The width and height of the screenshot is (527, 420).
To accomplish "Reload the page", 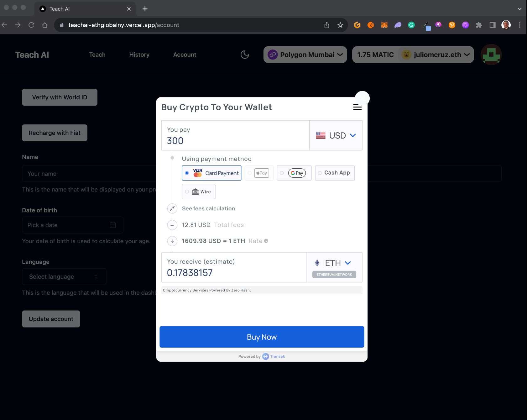I will tap(31, 25).
